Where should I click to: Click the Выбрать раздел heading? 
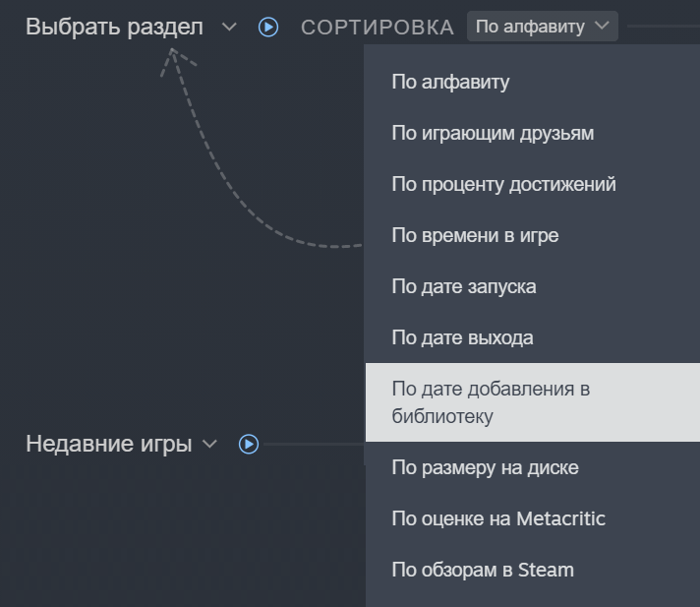(x=114, y=28)
